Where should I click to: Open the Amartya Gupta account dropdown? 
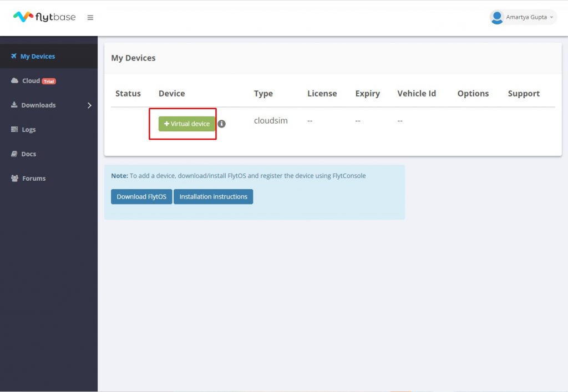[x=523, y=17]
